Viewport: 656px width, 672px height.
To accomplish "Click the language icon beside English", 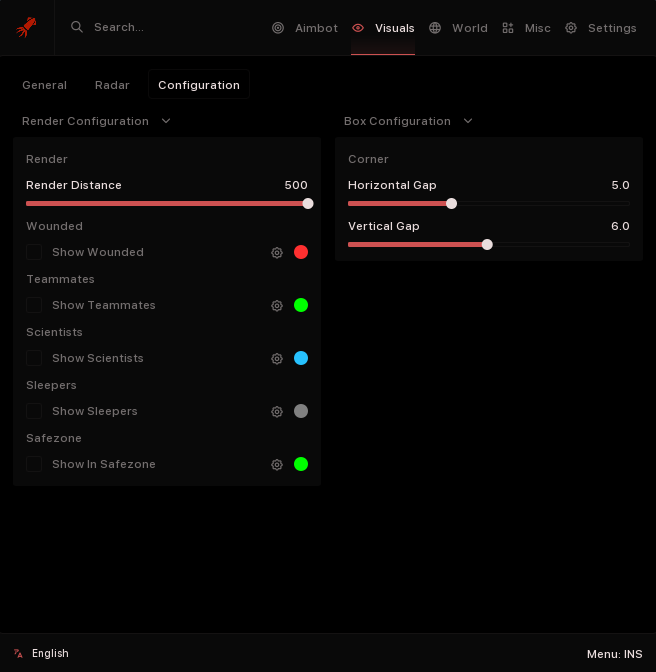I will (x=18, y=654).
